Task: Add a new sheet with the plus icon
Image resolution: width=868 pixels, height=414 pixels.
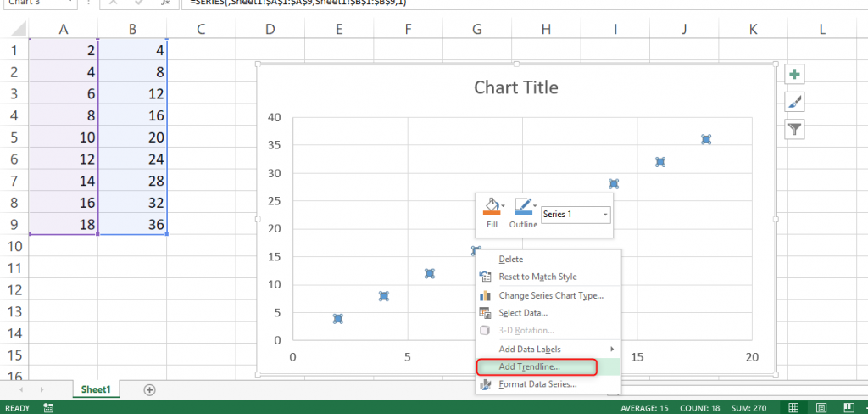Action: pyautogui.click(x=150, y=389)
